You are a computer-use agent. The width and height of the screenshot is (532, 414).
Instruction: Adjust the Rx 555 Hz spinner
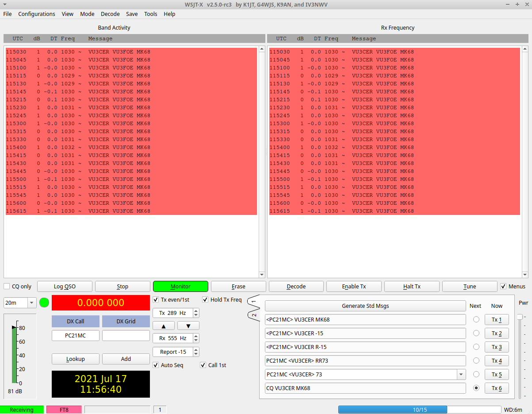[176, 338]
